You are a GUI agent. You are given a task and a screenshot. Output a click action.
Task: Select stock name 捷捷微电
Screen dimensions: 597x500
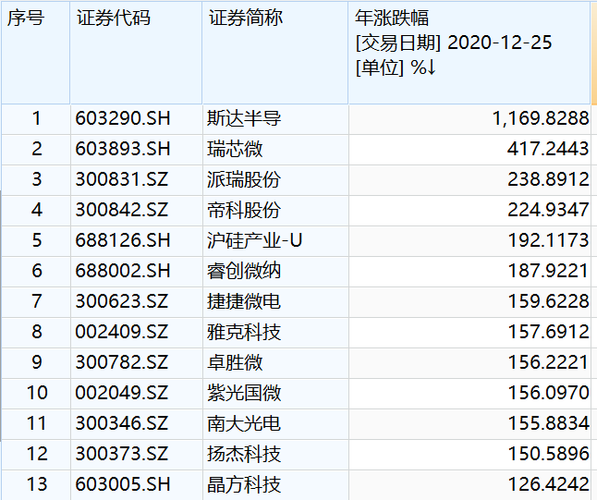[x=244, y=301]
